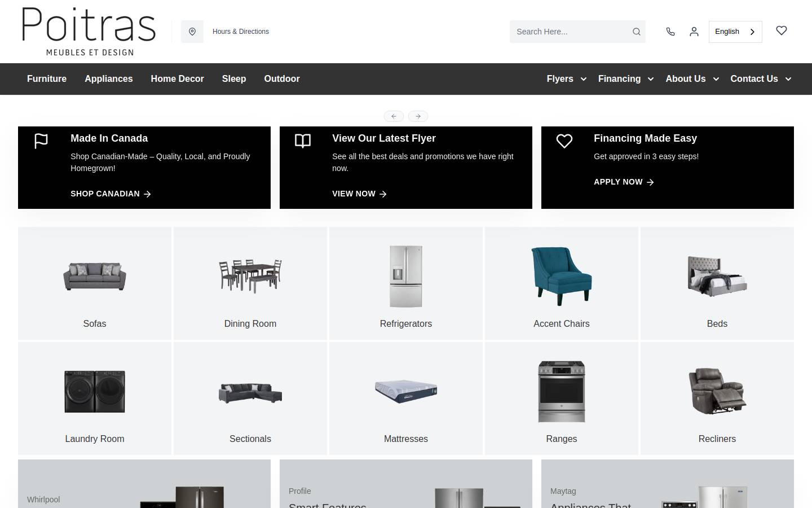Open the Whirlpool brand banner
The width and height of the screenshot is (812, 508).
144,484
